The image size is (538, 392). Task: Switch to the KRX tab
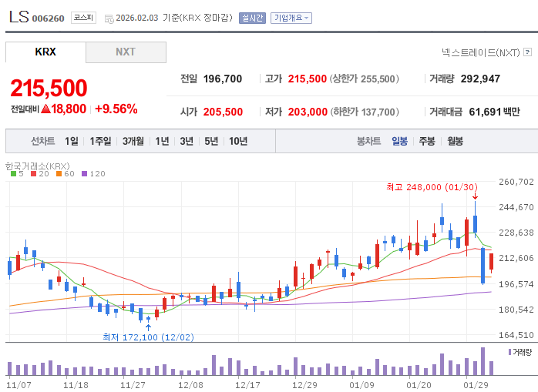45,52
